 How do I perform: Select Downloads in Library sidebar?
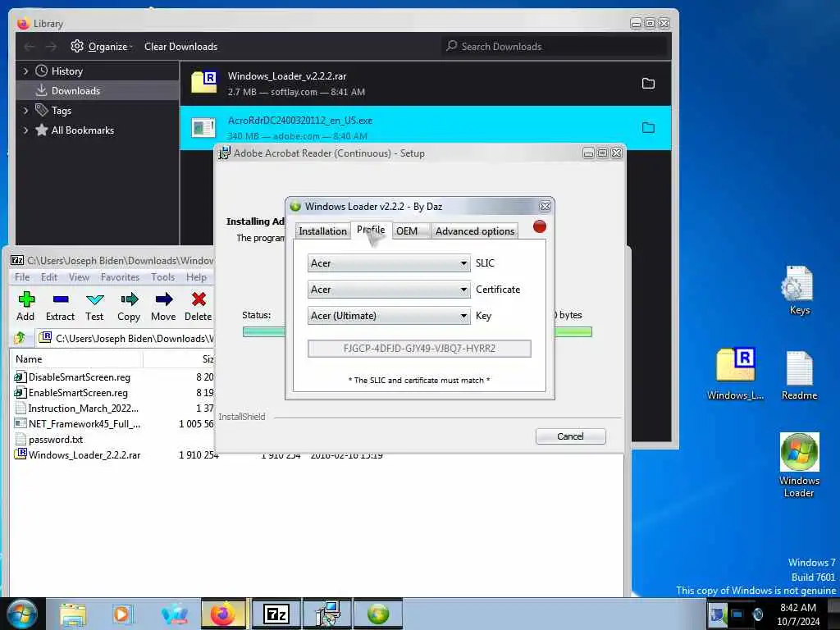coord(98,90)
